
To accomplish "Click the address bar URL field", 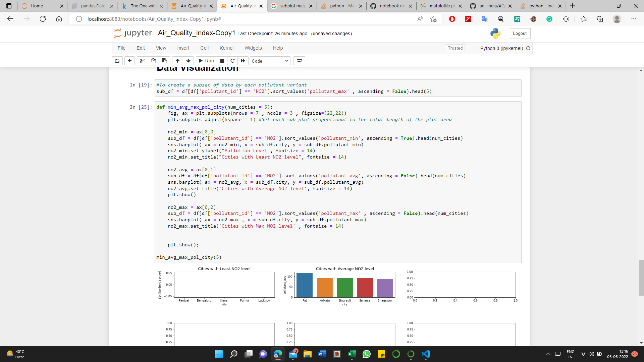I will [x=248, y=19].
